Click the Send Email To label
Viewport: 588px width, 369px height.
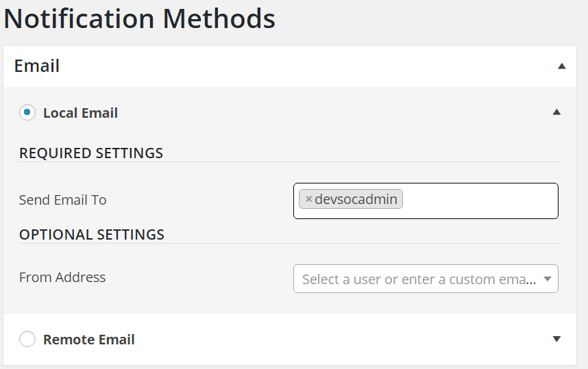coord(63,200)
